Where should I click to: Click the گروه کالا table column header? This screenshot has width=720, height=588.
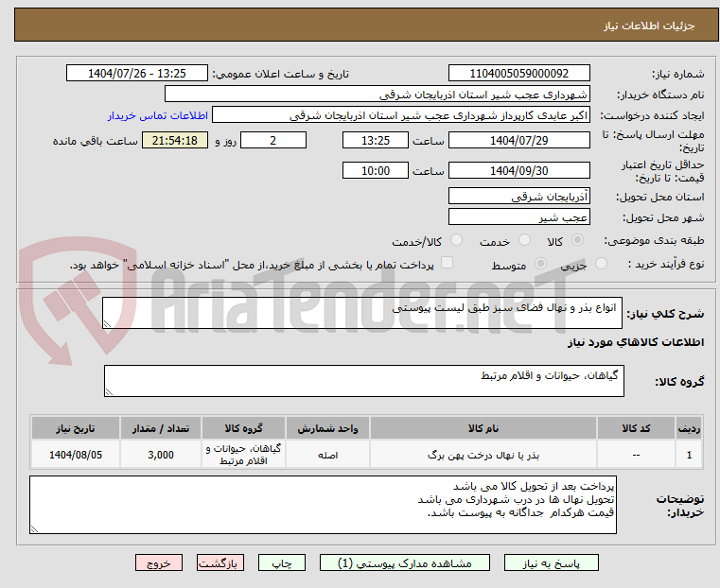pyautogui.click(x=243, y=428)
